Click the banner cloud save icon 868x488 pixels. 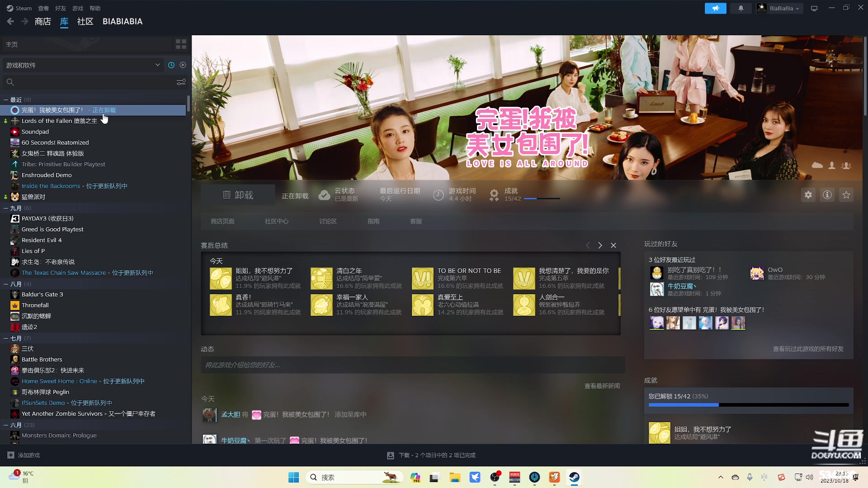817,165
